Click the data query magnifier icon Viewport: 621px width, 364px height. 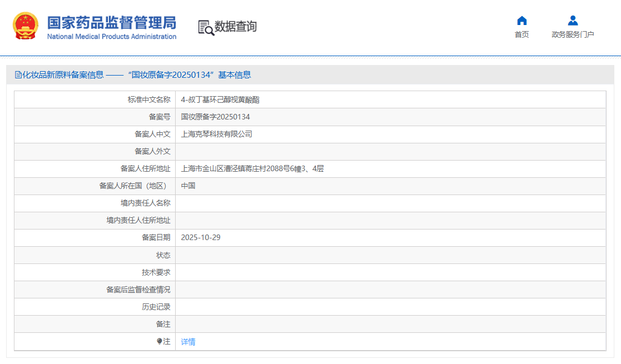point(206,27)
